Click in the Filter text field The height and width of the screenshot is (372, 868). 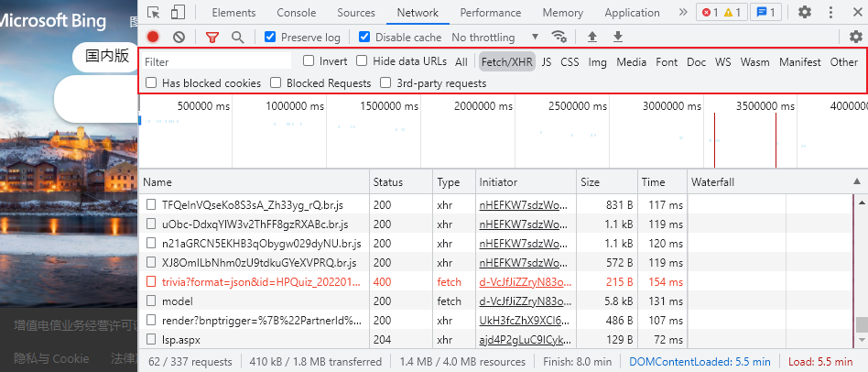tap(216, 62)
